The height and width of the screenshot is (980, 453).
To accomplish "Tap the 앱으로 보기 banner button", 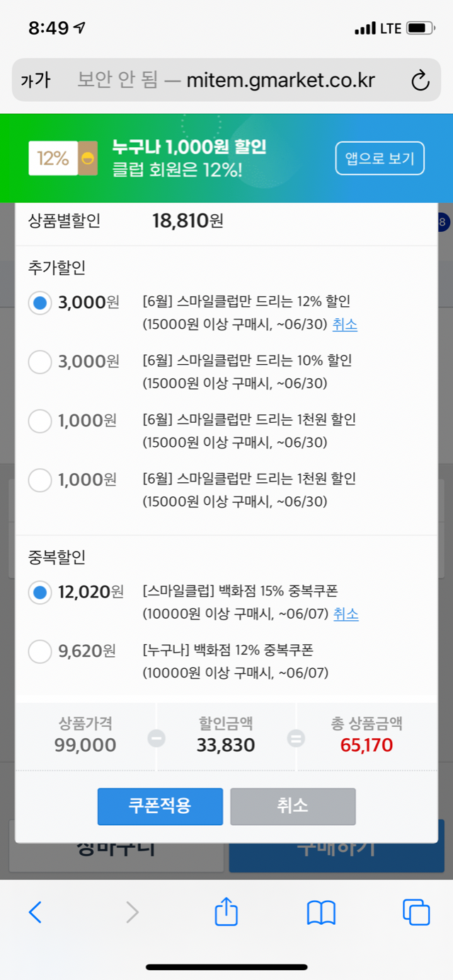I will (379, 158).
